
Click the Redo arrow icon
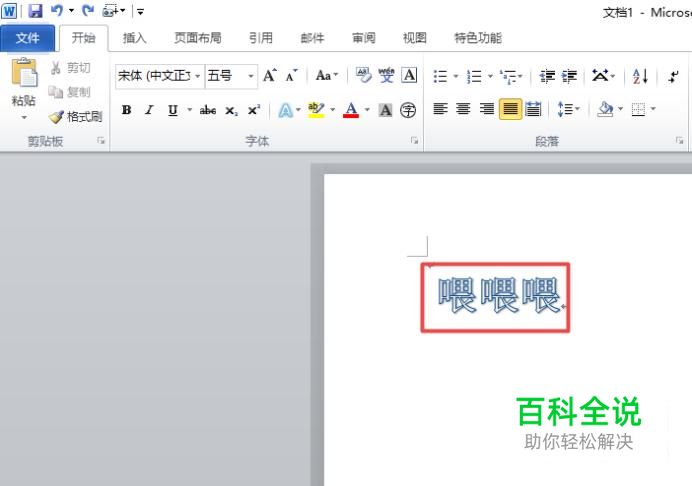[89, 10]
